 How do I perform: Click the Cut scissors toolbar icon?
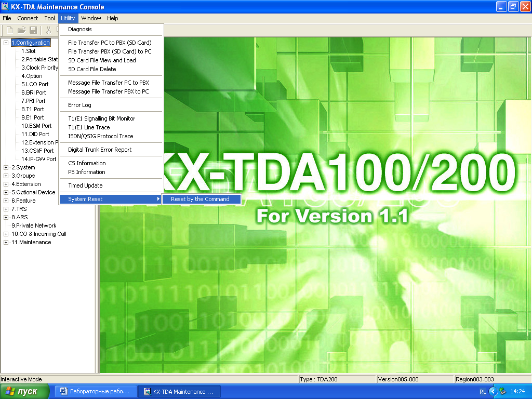click(48, 30)
